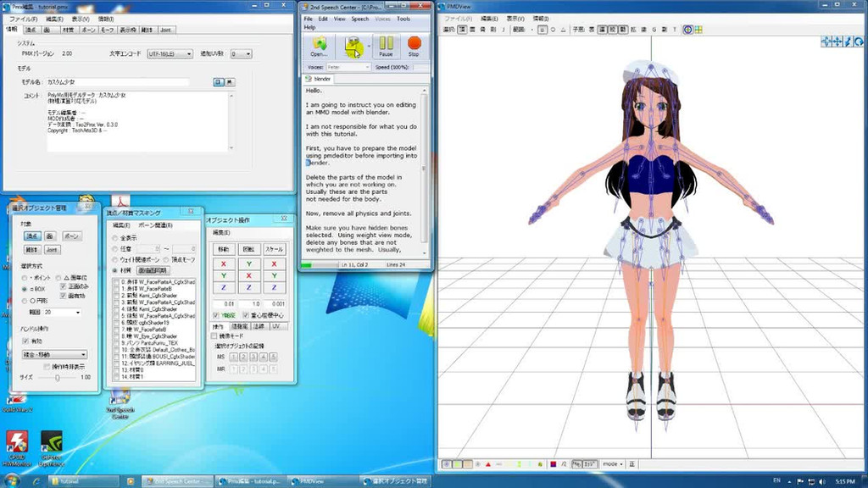Open the mode dropdown in PMDView bottom bar

(613, 464)
